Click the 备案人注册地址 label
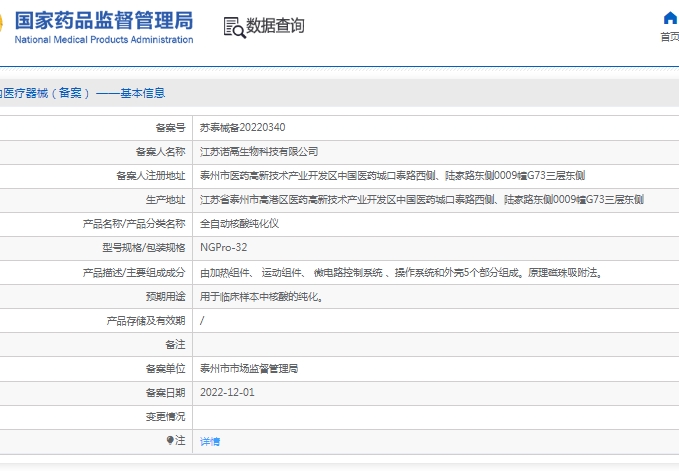 (150, 176)
